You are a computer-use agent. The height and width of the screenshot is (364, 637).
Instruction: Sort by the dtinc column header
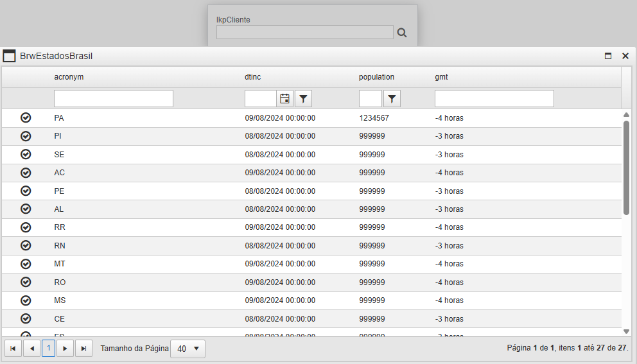click(253, 77)
